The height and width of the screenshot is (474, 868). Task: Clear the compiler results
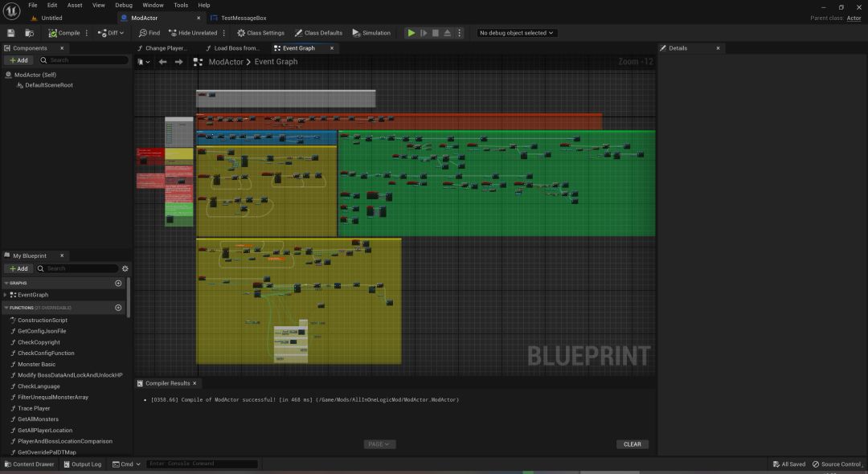(x=633, y=444)
